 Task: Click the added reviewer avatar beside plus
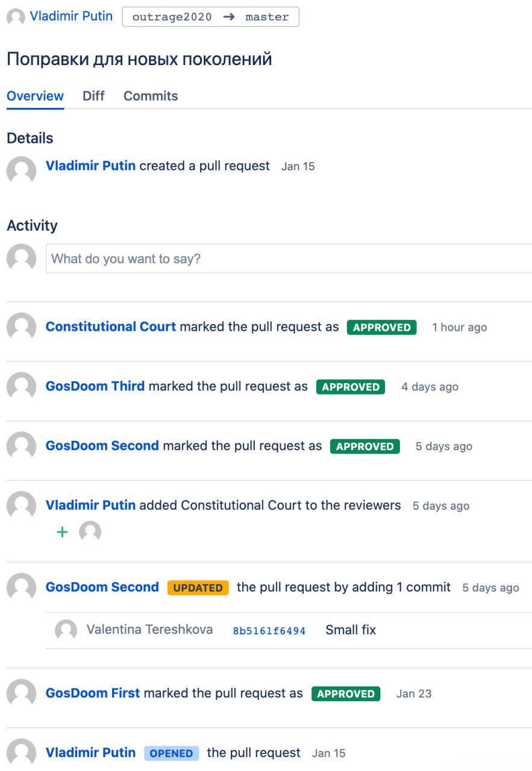coord(90,532)
